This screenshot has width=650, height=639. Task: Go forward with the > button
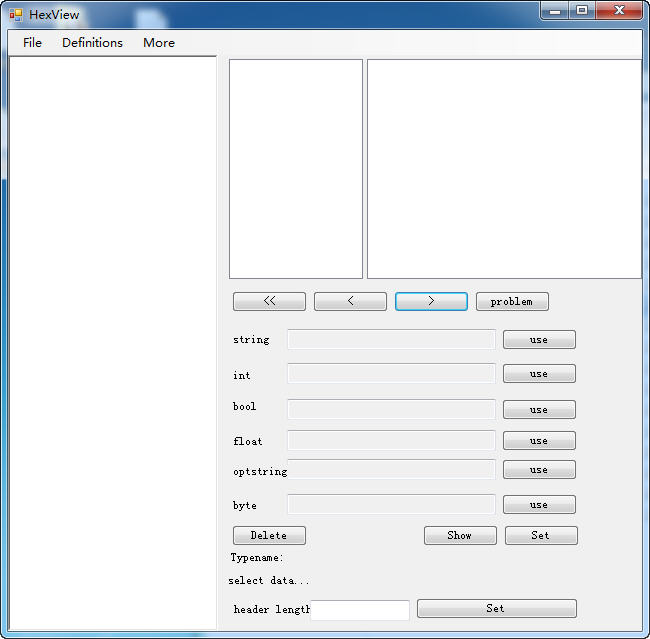(431, 301)
